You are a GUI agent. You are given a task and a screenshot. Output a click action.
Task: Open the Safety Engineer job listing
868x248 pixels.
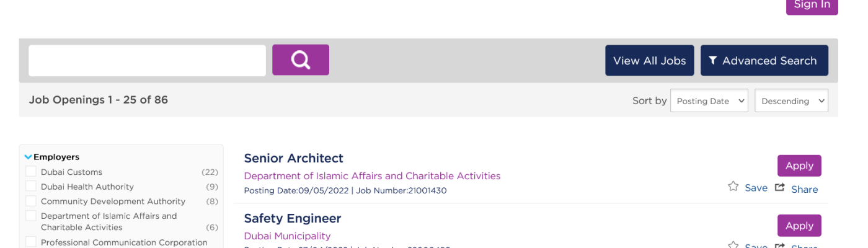pyautogui.click(x=293, y=218)
